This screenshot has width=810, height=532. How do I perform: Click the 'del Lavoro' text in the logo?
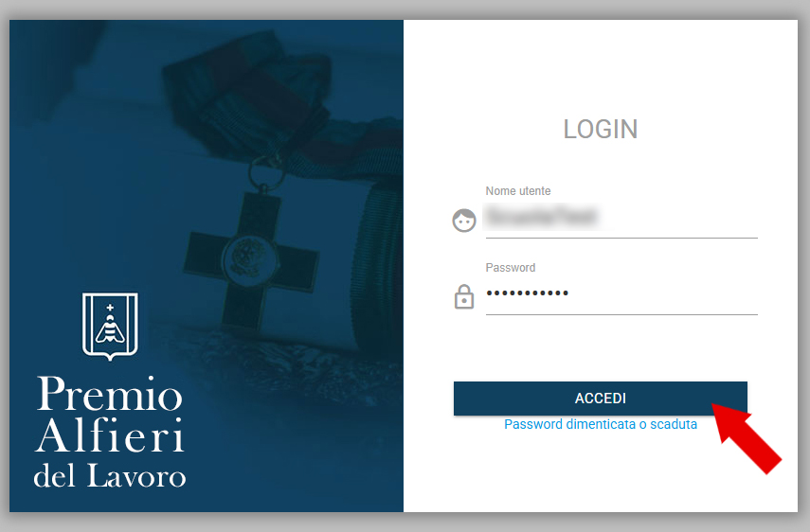110,475
